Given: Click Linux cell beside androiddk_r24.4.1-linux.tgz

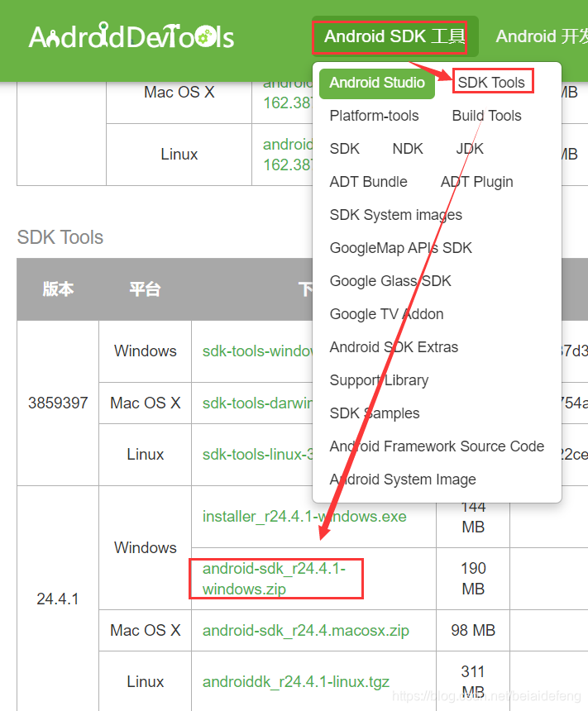Looking at the screenshot, I should point(146,681).
